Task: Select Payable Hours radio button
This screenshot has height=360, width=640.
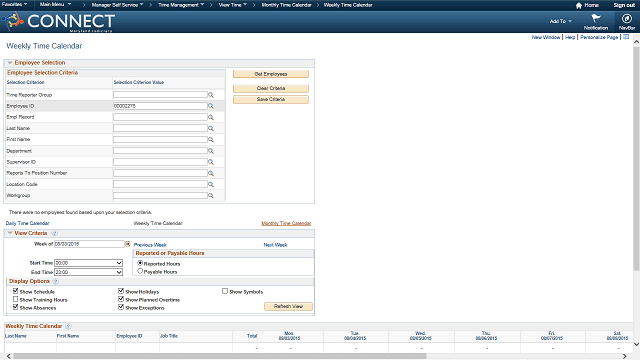Action: point(140,271)
